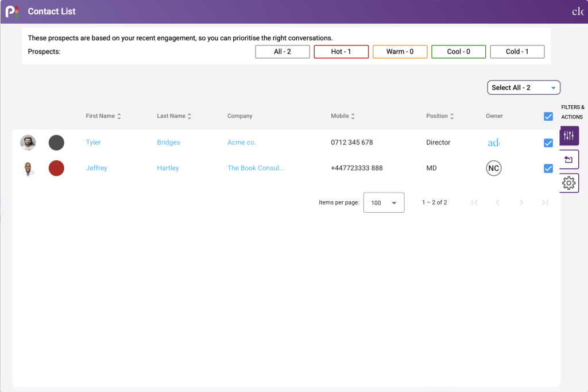The height and width of the screenshot is (392, 588).
Task: Uncheck Jeffrey Hartley row checkbox
Action: tap(548, 168)
